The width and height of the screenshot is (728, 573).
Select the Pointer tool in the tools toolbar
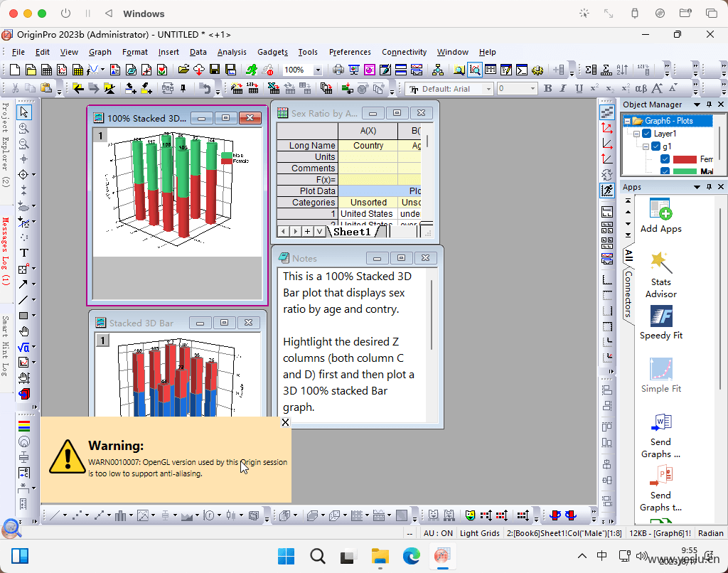pos(24,112)
